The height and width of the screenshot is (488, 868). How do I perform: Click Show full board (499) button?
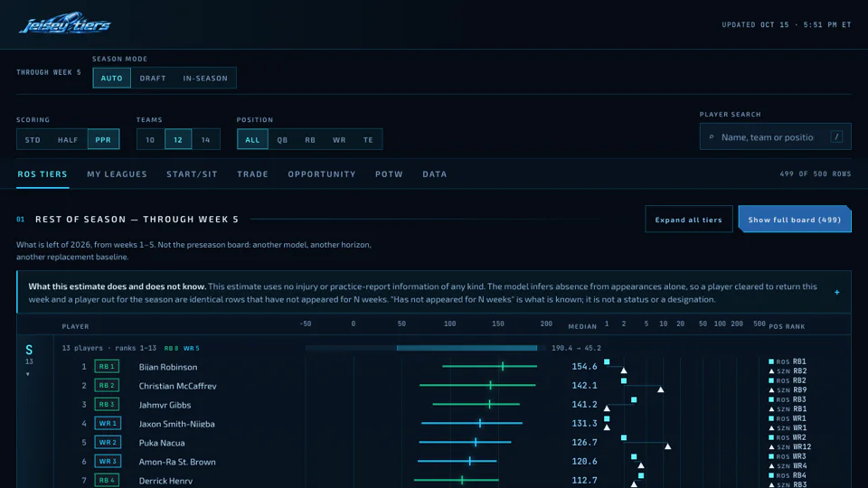click(795, 220)
